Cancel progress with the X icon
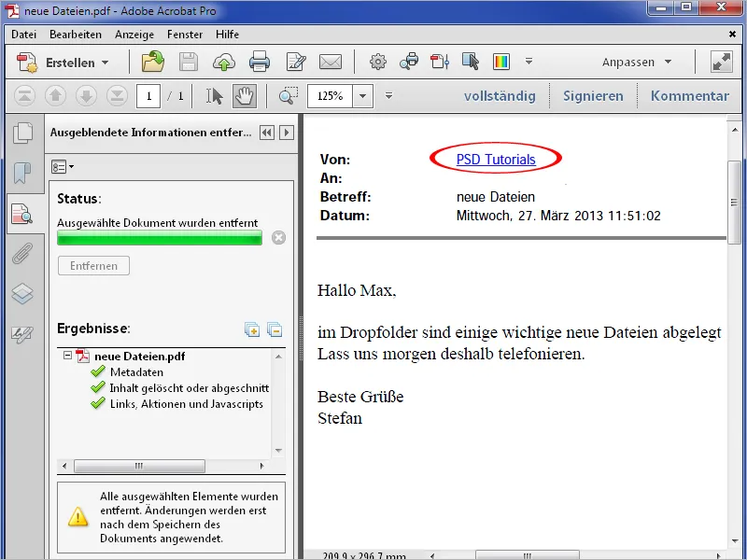The height and width of the screenshot is (560, 747). pos(278,238)
